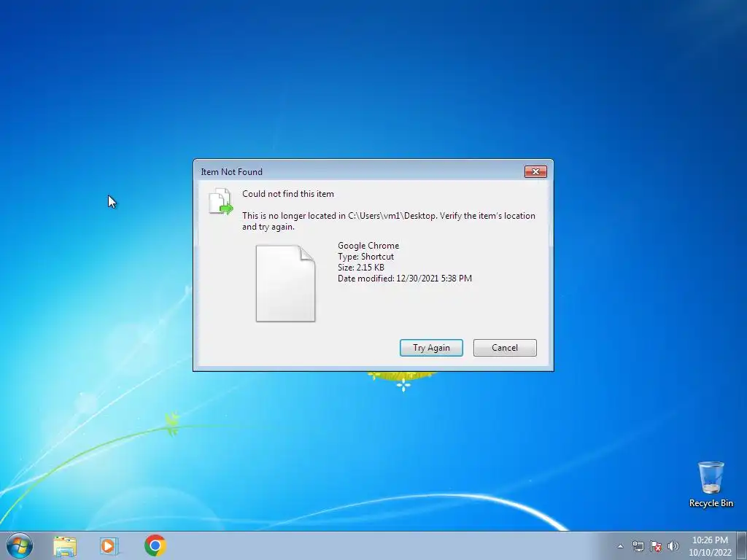Click the "no longer located in C:\Users\vm1\Desktop" message
This screenshot has height=560, width=747.
point(388,221)
